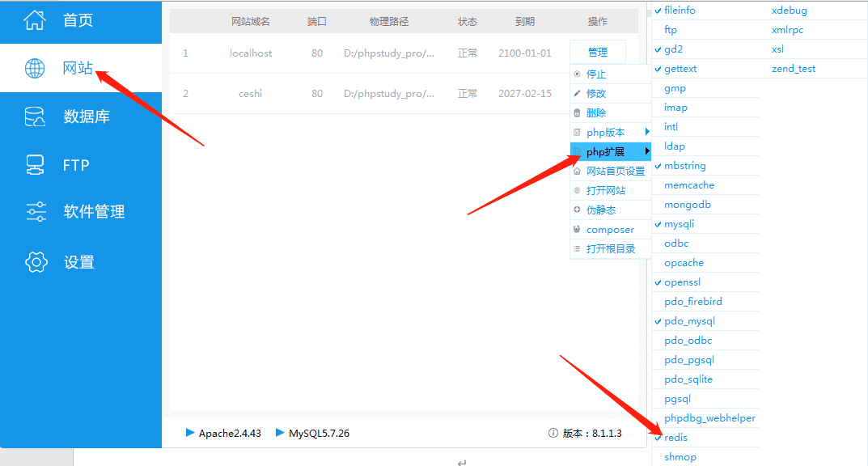Image resolution: width=868 pixels, height=466 pixels.
Task: Click the FTP server icon
Action: [35, 165]
